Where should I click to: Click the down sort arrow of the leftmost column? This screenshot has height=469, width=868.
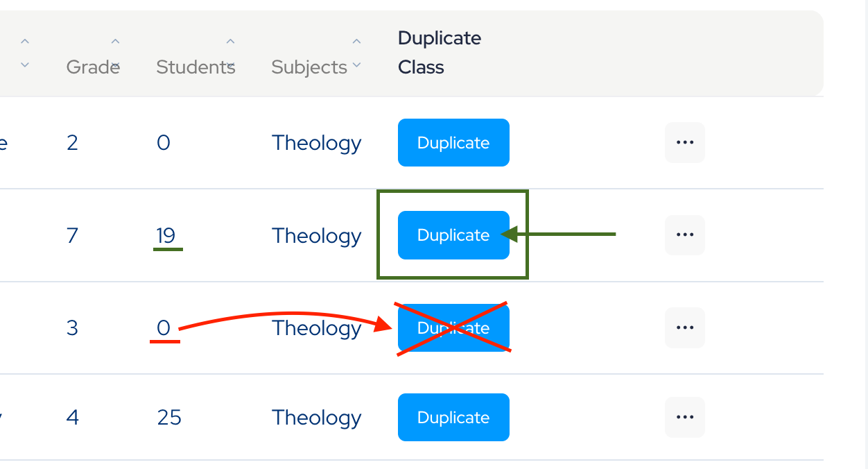coord(25,65)
